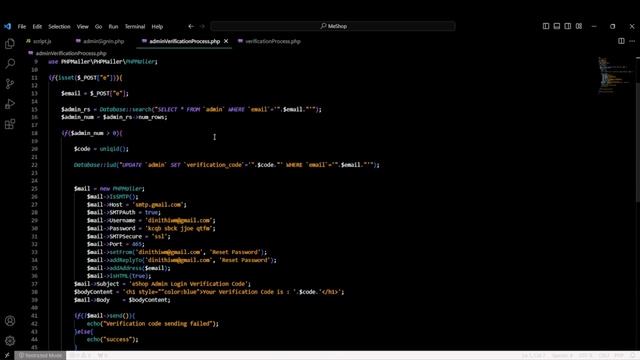Click 'Verification code sending failed' echo line
The width and height of the screenshot is (640, 360).
point(153,324)
